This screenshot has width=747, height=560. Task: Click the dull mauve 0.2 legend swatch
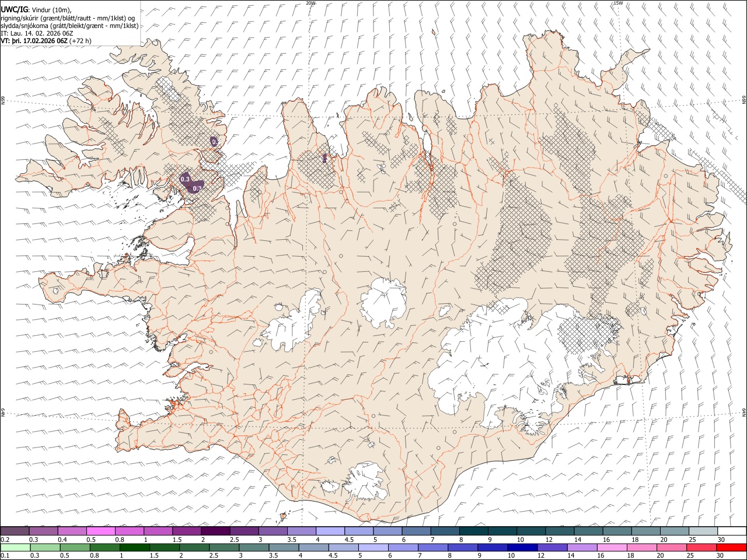[15, 531]
